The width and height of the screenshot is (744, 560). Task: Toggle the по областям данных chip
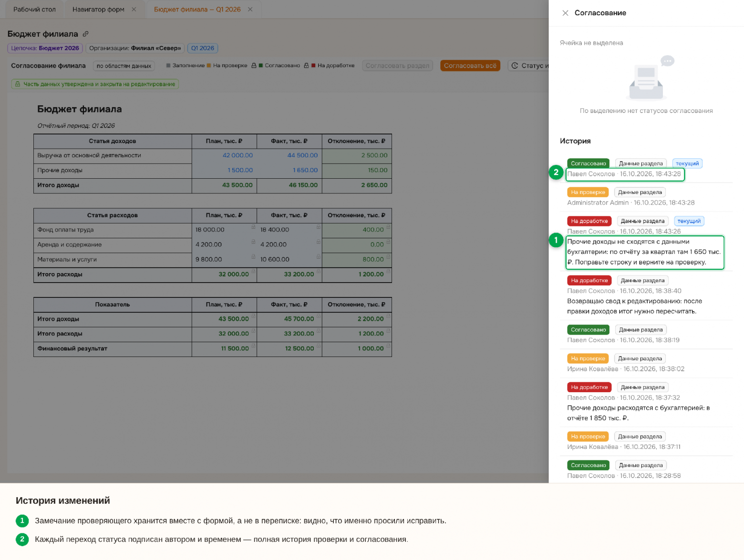point(124,66)
